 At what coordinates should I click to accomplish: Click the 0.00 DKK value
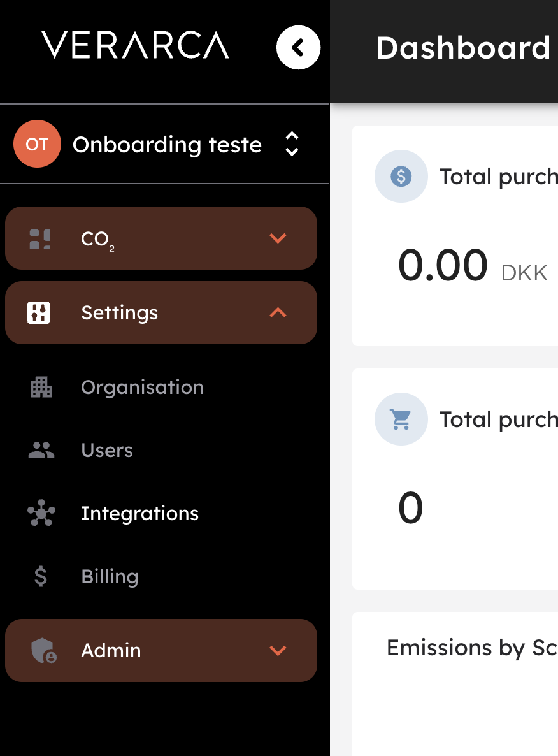point(473,266)
